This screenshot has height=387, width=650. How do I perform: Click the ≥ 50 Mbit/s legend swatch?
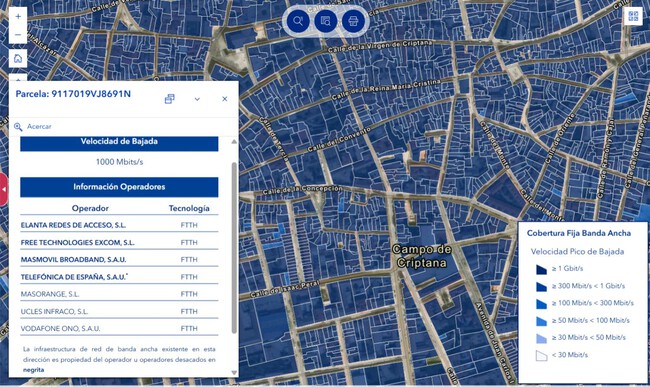pos(541,321)
